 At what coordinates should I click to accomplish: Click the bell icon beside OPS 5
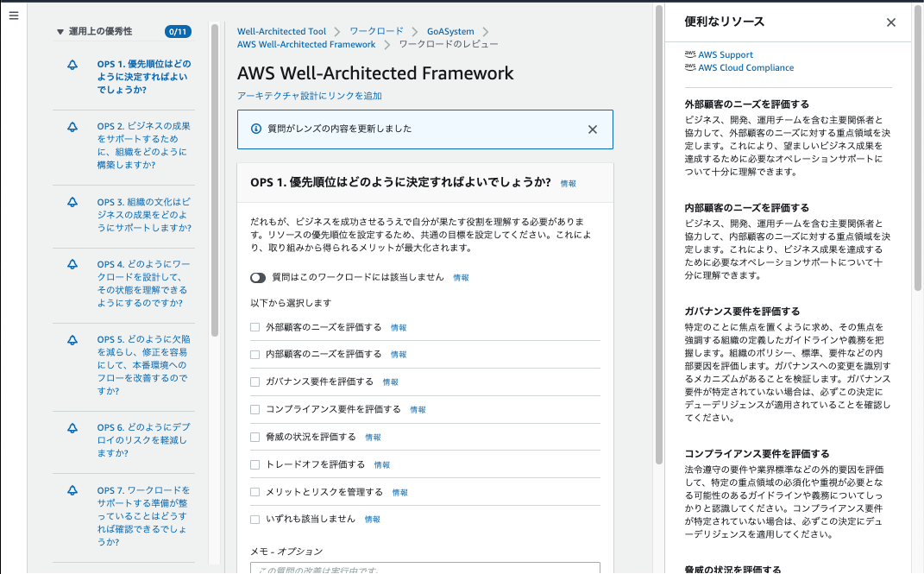point(72,340)
